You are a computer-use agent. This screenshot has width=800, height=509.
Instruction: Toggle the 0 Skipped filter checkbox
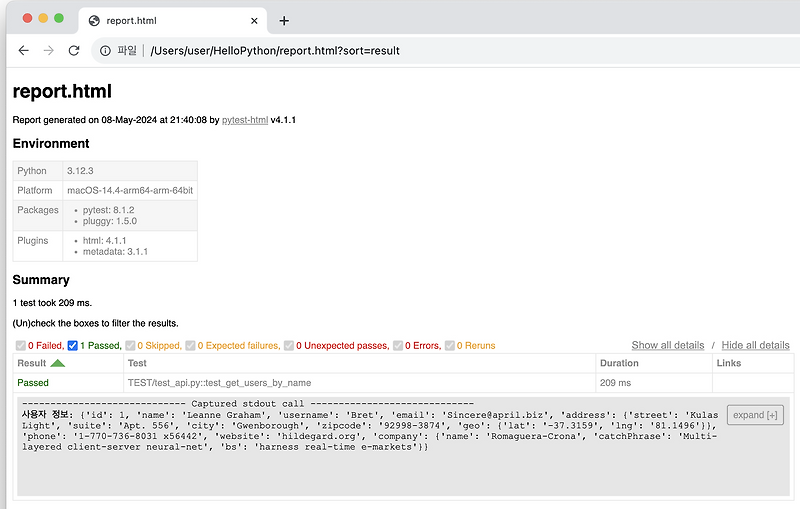point(130,346)
